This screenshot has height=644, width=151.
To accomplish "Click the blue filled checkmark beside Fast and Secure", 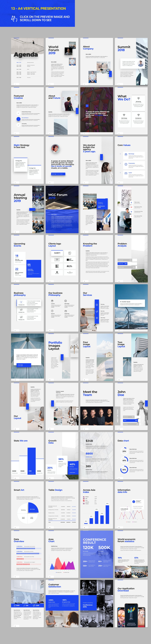I will 18,119.
